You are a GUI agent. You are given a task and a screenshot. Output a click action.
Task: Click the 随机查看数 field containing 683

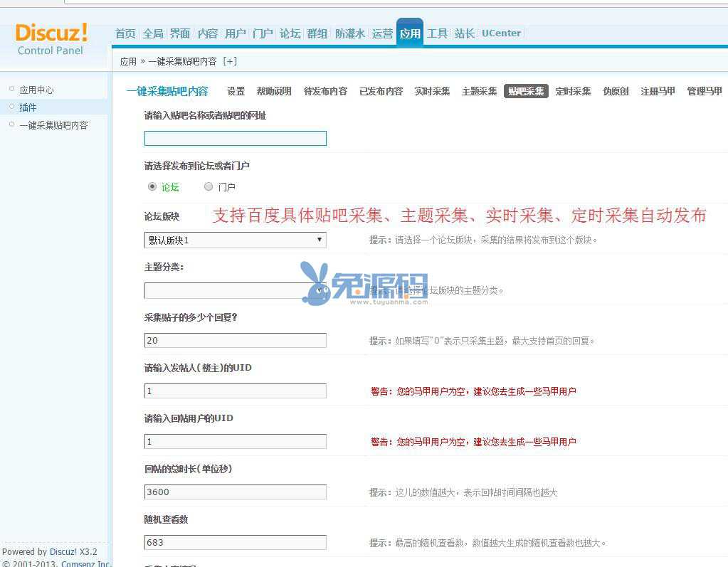coord(235,542)
